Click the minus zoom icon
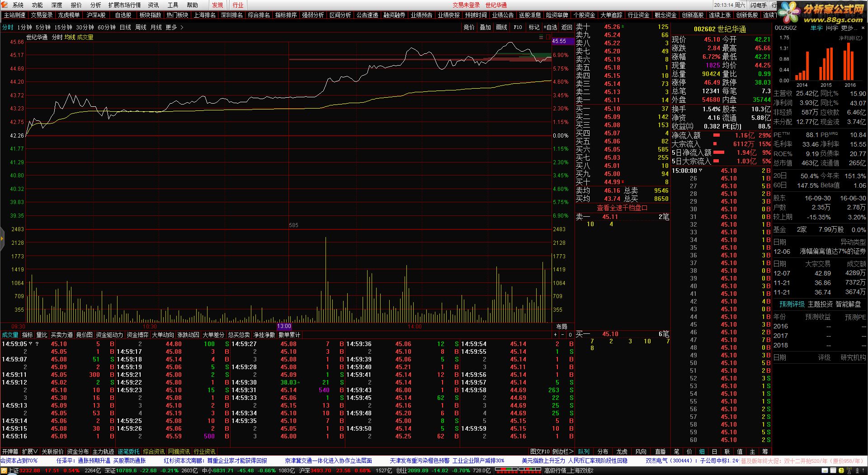The height and width of the screenshot is (475, 868). (563, 335)
